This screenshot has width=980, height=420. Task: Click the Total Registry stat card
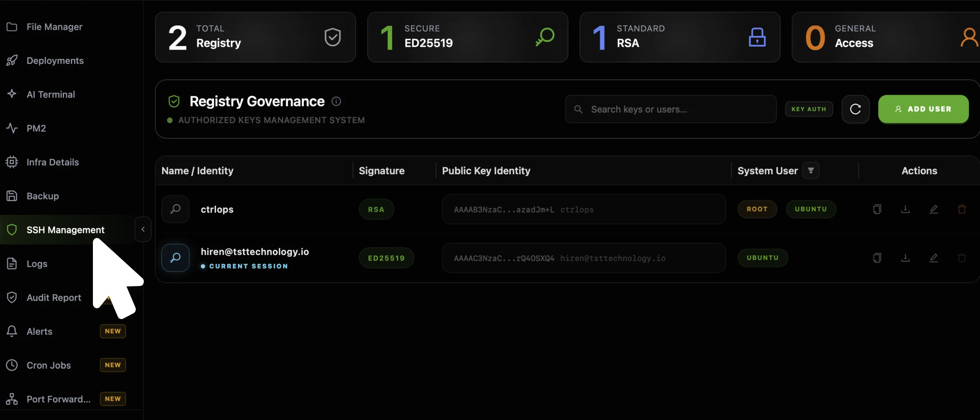point(255,37)
